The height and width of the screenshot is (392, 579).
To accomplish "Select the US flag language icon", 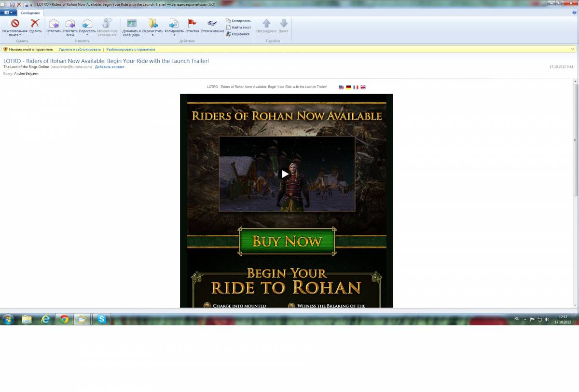I will pos(341,87).
